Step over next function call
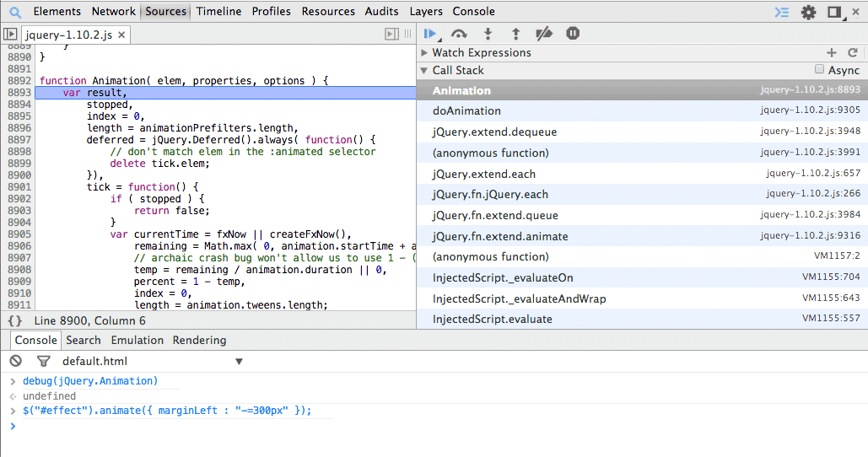Viewport: 868px width, 457px height. [x=459, y=34]
